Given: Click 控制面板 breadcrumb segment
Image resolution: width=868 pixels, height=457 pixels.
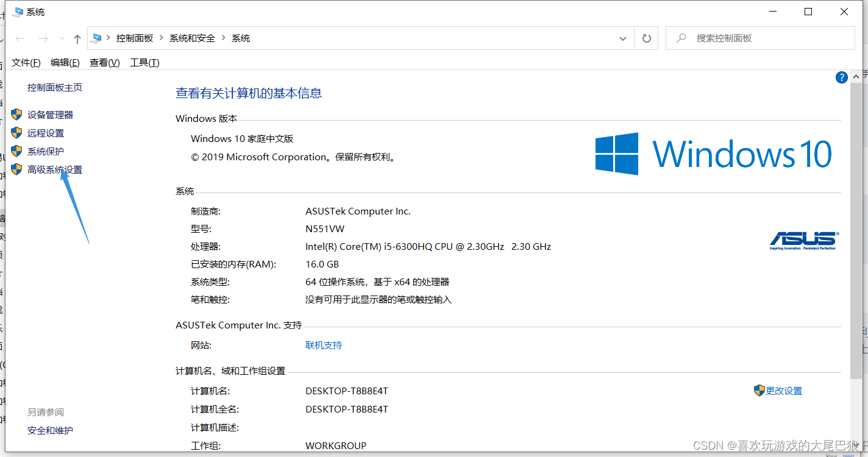Looking at the screenshot, I should [135, 38].
